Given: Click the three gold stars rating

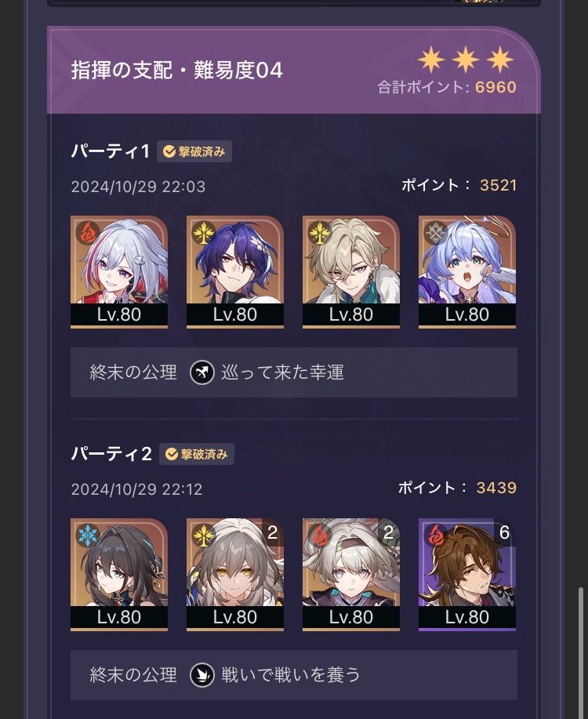Looking at the screenshot, I should [x=466, y=60].
